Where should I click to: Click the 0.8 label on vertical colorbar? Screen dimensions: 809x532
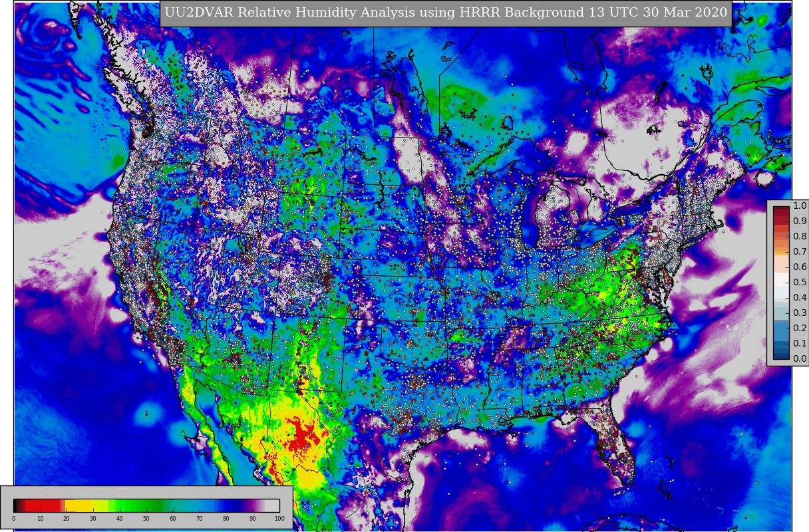(800, 237)
